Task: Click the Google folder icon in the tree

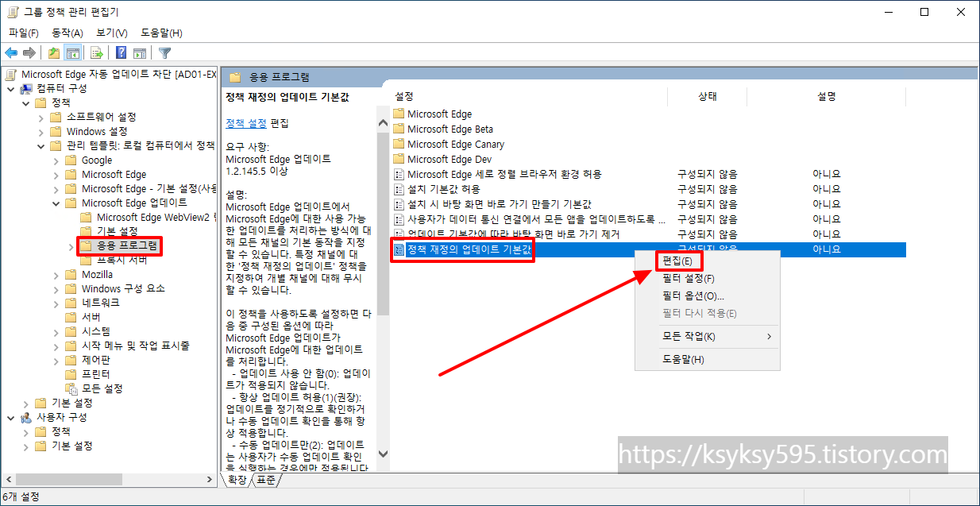Action: pos(71,160)
